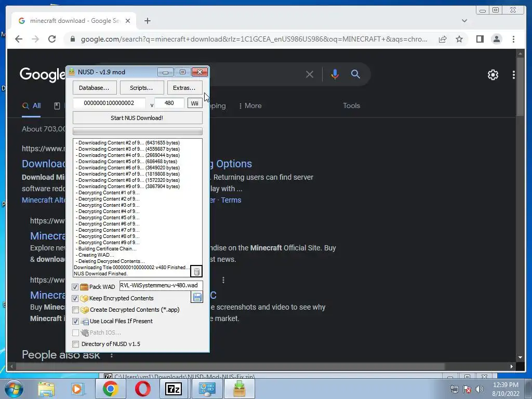The width and height of the screenshot is (532, 399).
Task: Open People also ask options dots
Action: (x=111, y=355)
